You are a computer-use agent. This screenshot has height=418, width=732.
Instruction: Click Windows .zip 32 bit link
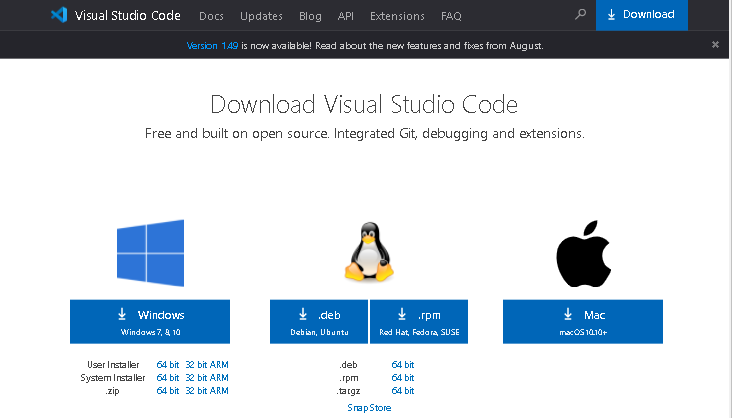[196, 391]
